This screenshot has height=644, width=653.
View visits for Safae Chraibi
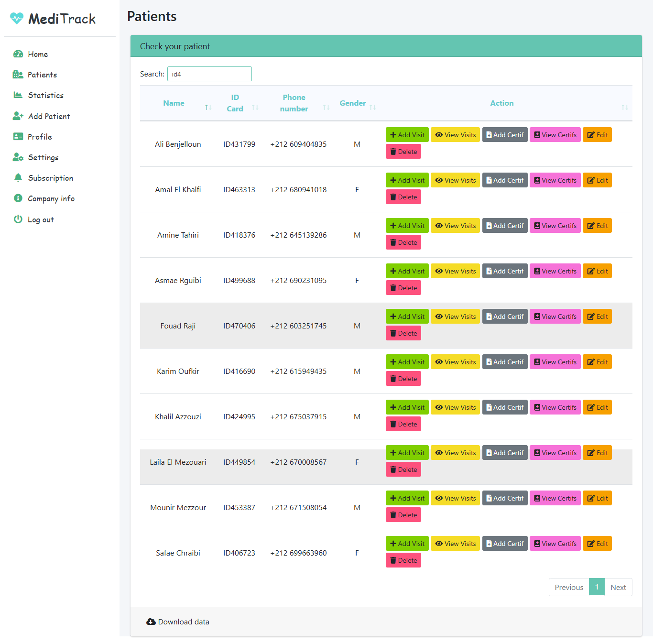[455, 544]
